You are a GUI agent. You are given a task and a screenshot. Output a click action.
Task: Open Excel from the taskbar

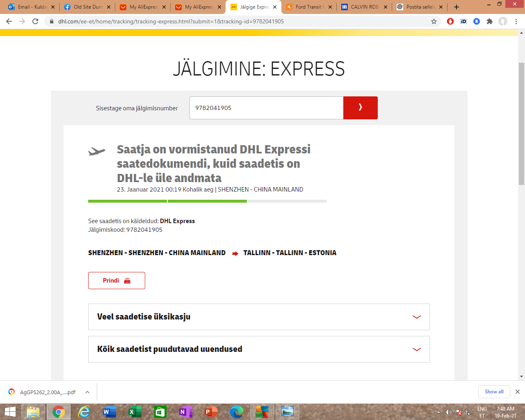[135, 412]
